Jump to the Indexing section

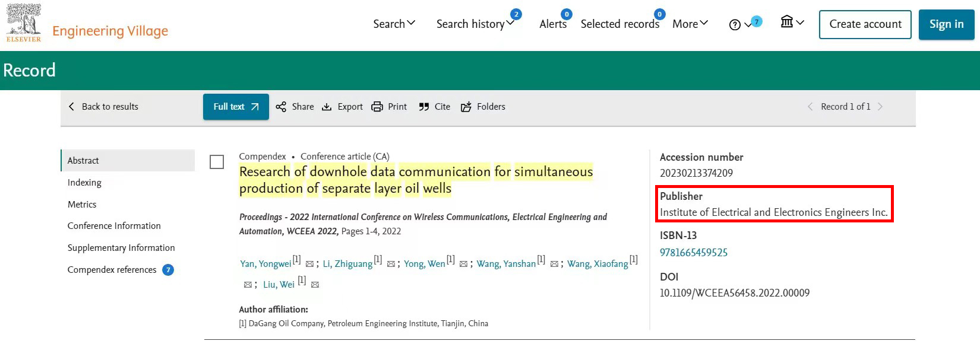click(x=84, y=183)
